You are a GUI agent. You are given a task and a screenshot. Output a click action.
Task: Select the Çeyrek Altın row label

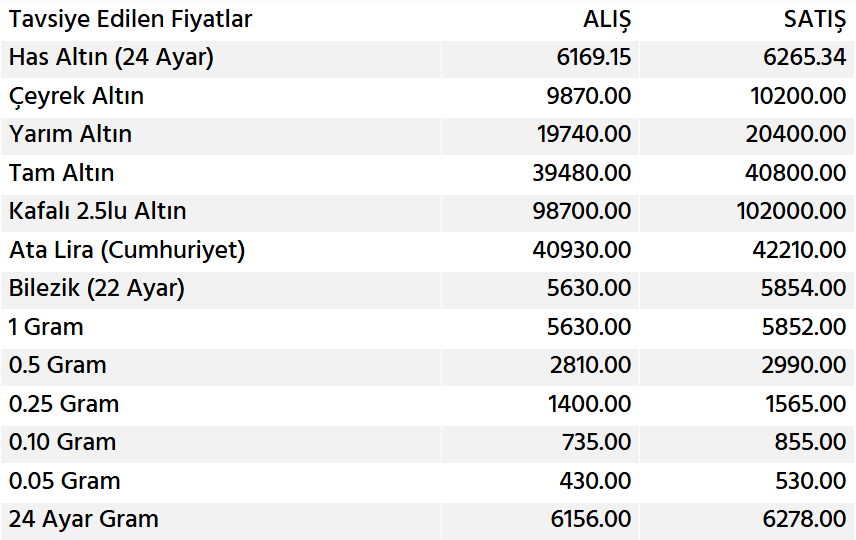pyautogui.click(x=76, y=96)
